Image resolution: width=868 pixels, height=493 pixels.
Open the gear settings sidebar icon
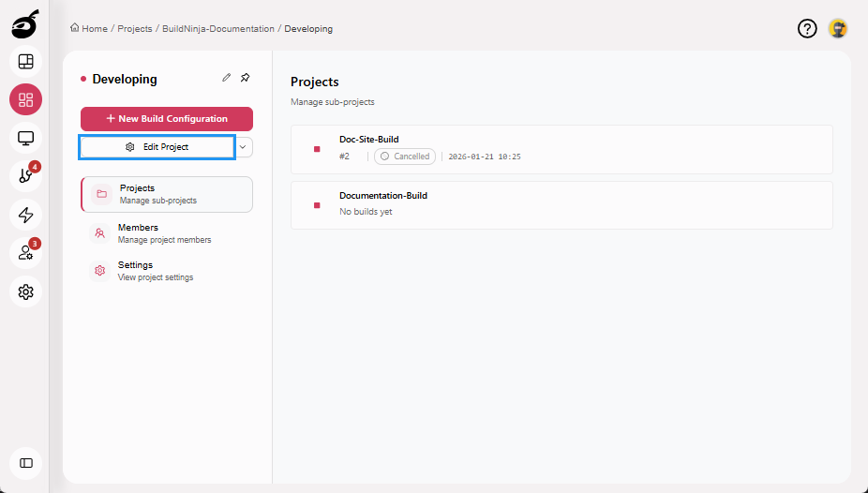[25, 291]
